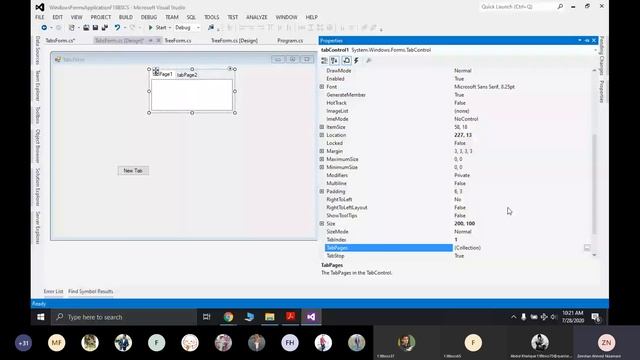Click the TabIndex property value
Screen dimensions: 640x360
(456, 240)
